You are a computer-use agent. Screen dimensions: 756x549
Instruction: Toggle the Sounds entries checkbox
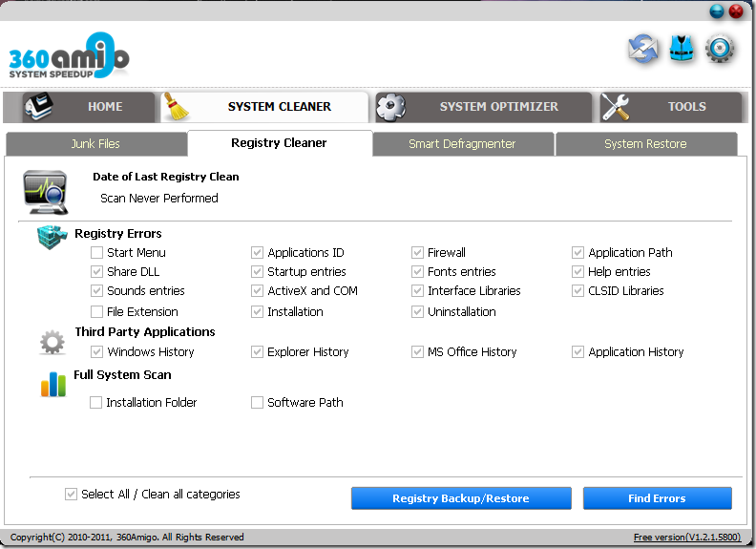point(97,290)
